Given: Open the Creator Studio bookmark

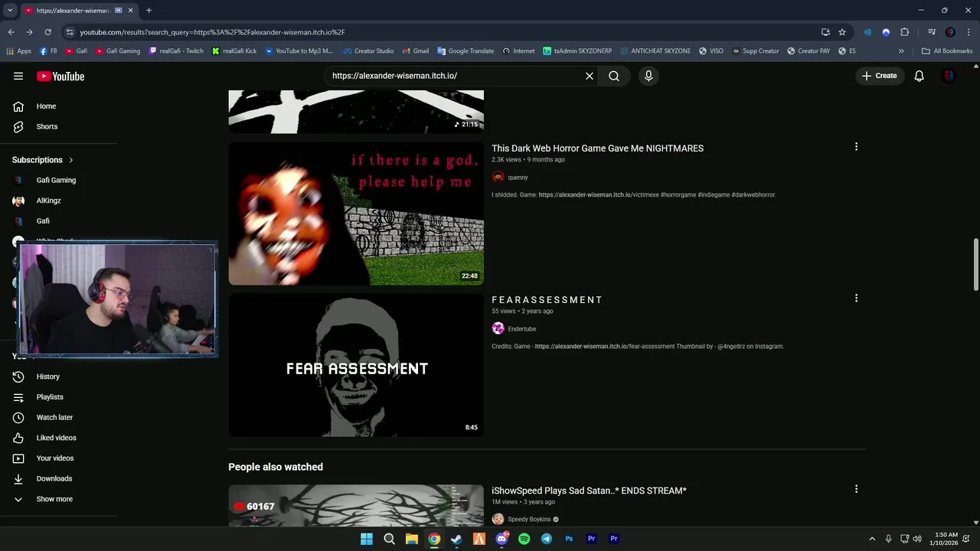Looking at the screenshot, I should tap(368, 51).
